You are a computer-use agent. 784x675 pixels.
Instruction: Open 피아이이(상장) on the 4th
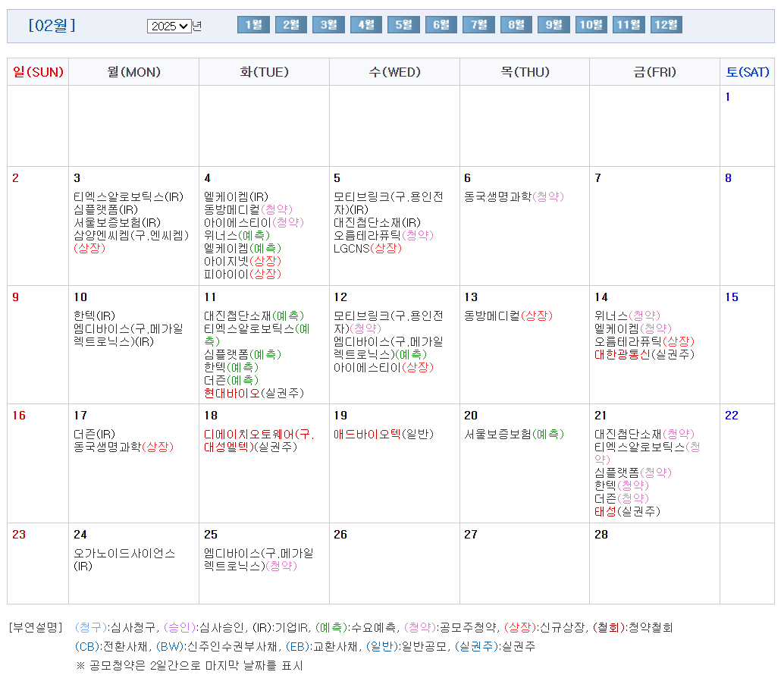point(243,274)
